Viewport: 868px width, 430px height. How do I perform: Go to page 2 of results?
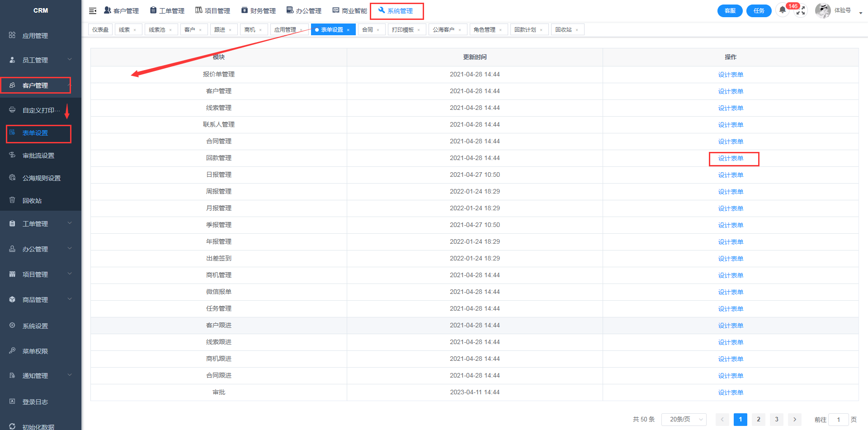(x=759, y=419)
